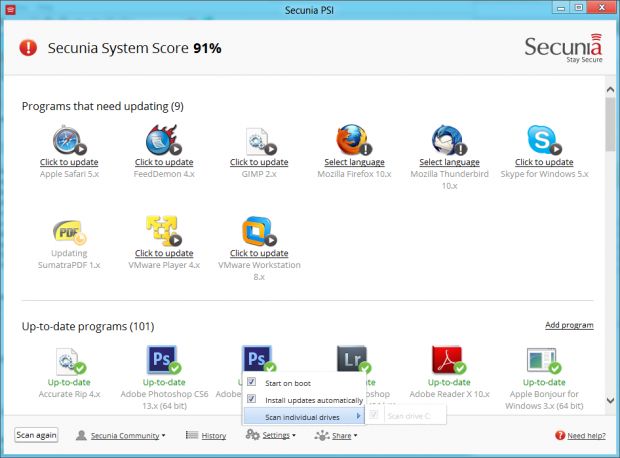This screenshot has width=620, height=458.
Task: Click 'Click to update' for GIMP 2.x
Action: 259,162
